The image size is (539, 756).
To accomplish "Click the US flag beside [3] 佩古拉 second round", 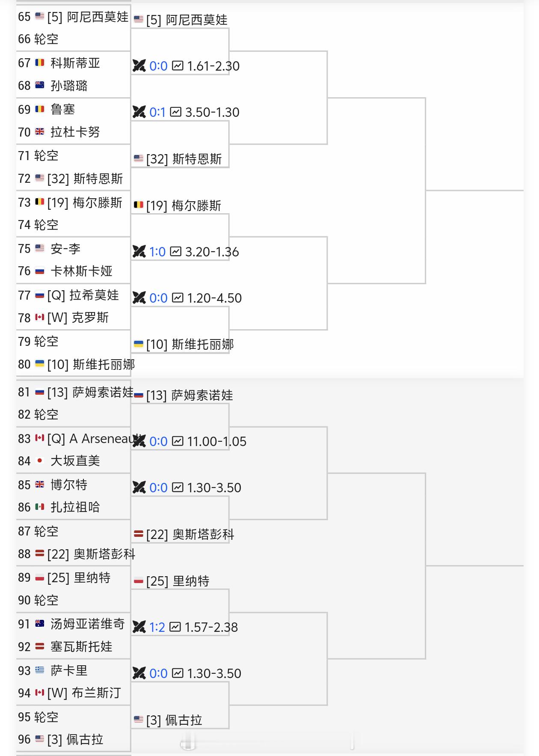I will tap(139, 720).
